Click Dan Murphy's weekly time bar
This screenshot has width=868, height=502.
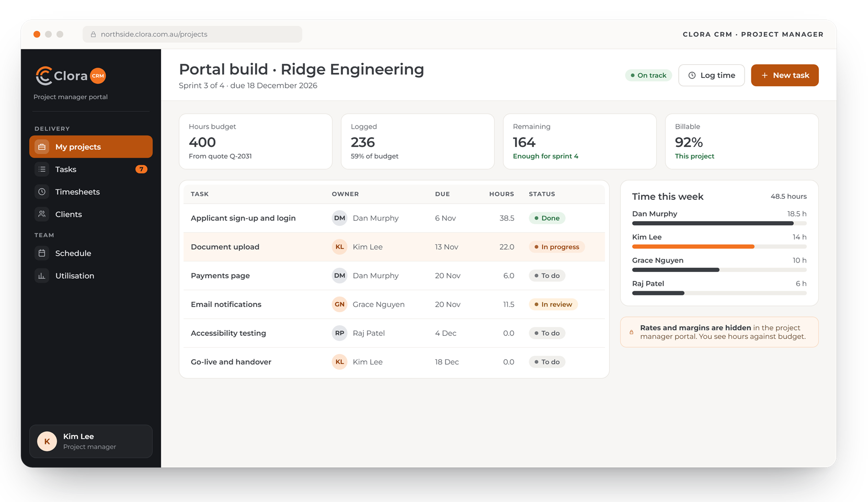(719, 223)
